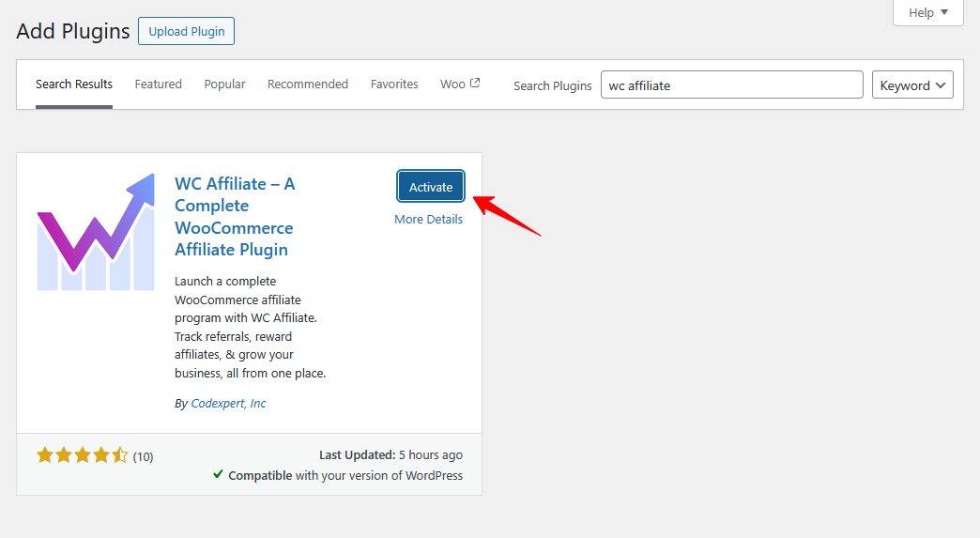Click the rating count (10)

(143, 456)
